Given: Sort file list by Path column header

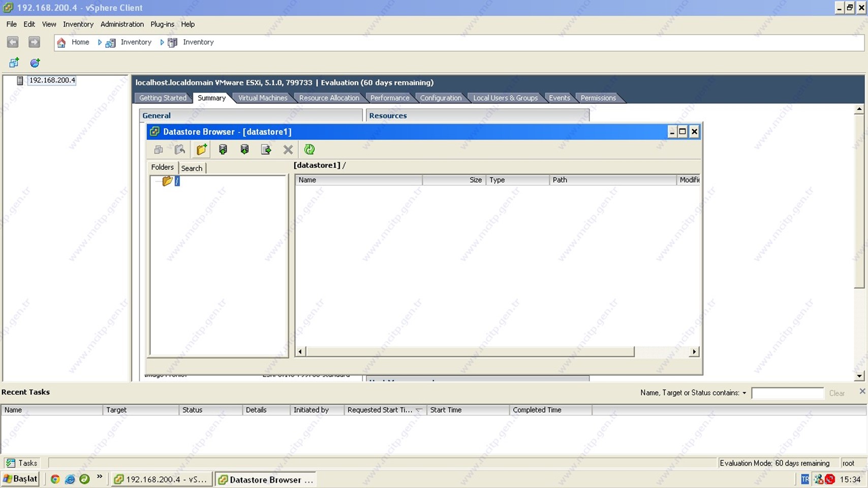Looking at the screenshot, I should pyautogui.click(x=613, y=180).
